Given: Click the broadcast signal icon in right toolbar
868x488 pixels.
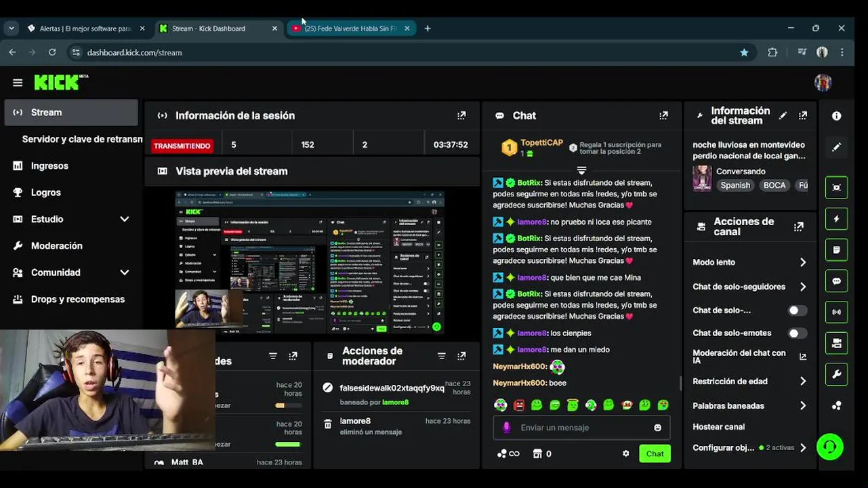Looking at the screenshot, I should pyautogui.click(x=837, y=312).
